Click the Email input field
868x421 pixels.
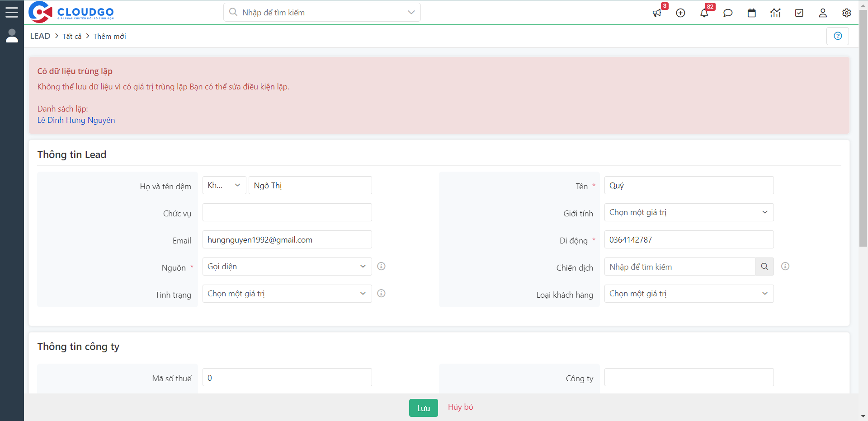(x=287, y=239)
